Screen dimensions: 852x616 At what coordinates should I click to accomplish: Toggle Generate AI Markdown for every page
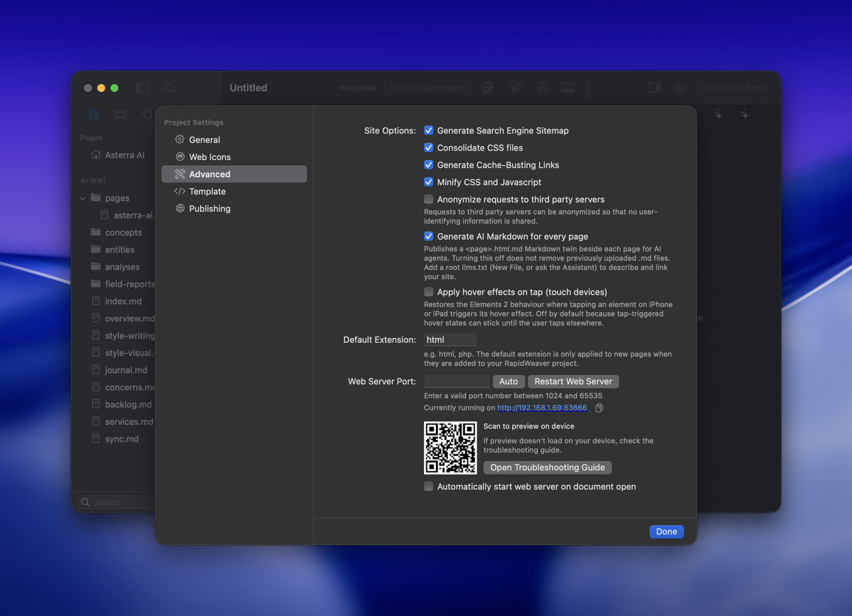tap(429, 236)
